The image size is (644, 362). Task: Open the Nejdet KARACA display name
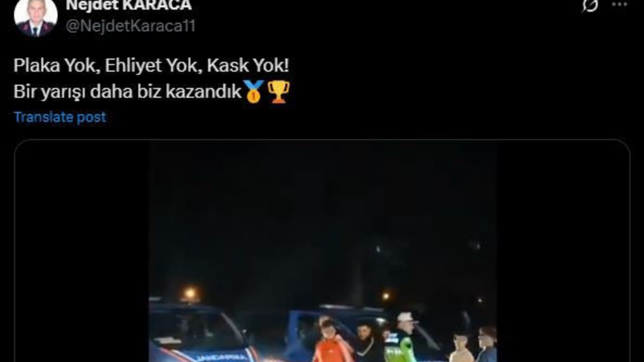pyautogui.click(x=129, y=6)
